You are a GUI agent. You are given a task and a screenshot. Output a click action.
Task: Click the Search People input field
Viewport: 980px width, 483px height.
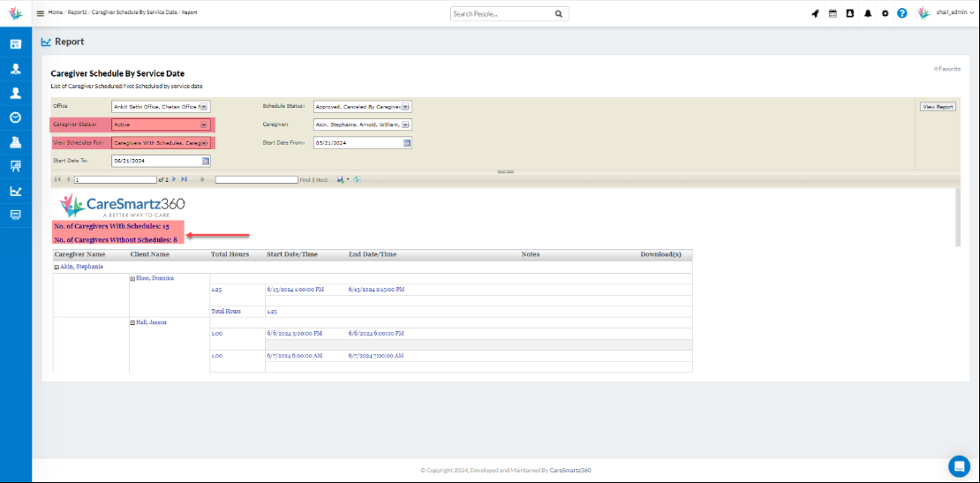(x=501, y=14)
